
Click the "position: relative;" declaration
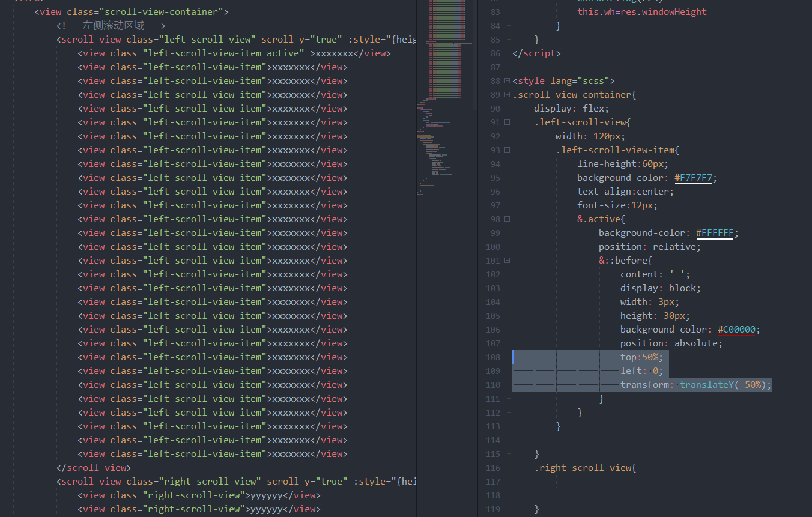[x=650, y=247]
